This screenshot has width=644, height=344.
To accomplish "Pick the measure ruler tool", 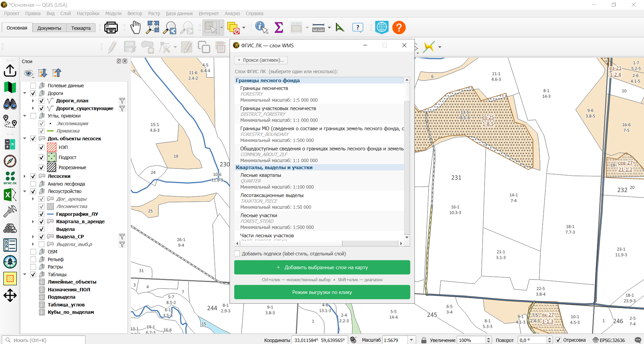I will pyautogui.click(x=318, y=28).
